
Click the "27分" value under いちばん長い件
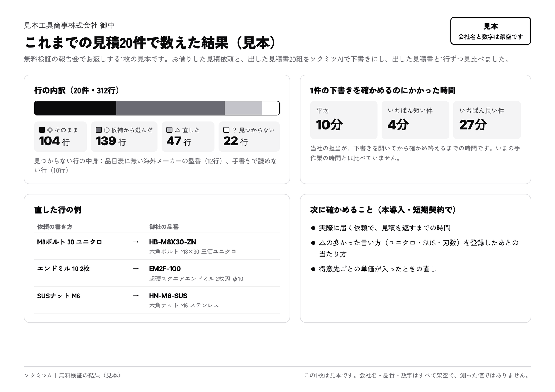click(473, 125)
